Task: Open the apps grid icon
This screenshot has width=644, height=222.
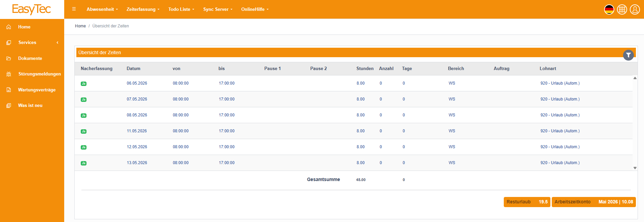Action: click(x=622, y=9)
